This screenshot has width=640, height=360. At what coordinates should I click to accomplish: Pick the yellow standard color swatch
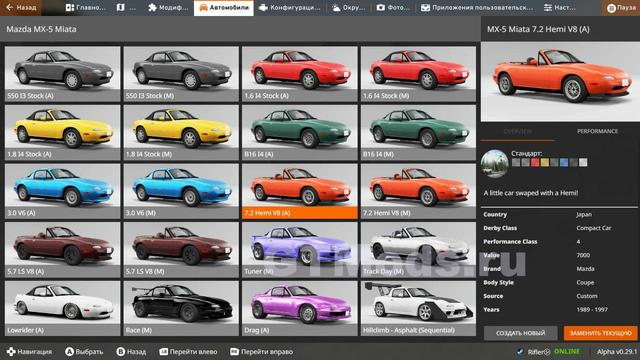click(x=545, y=162)
